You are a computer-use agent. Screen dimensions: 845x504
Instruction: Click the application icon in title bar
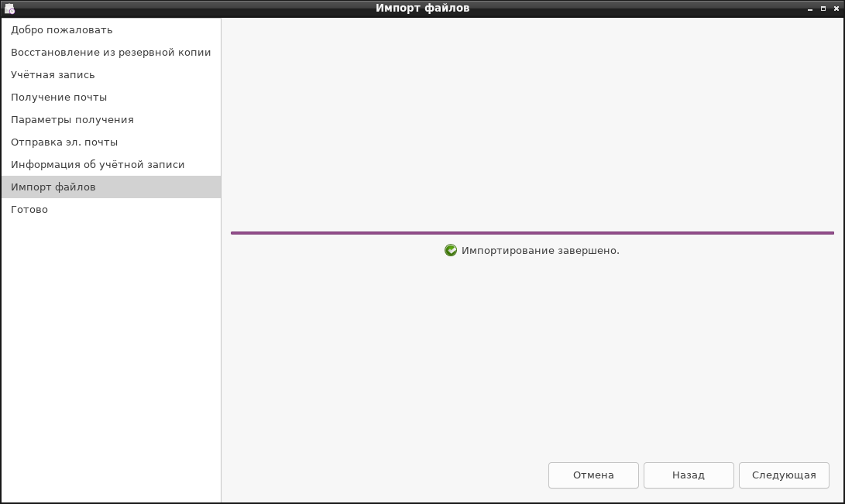coord(9,8)
